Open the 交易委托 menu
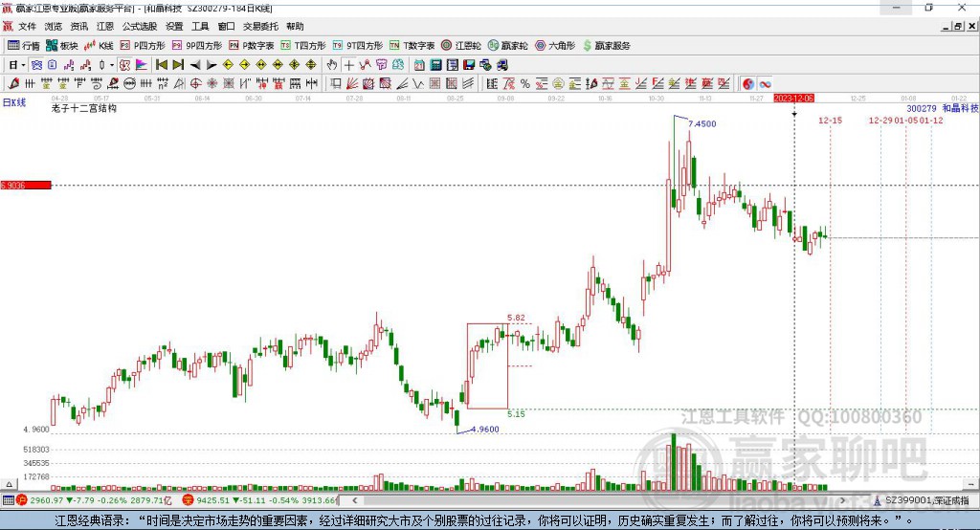Image resolution: width=980 pixels, height=530 pixels. [260, 26]
